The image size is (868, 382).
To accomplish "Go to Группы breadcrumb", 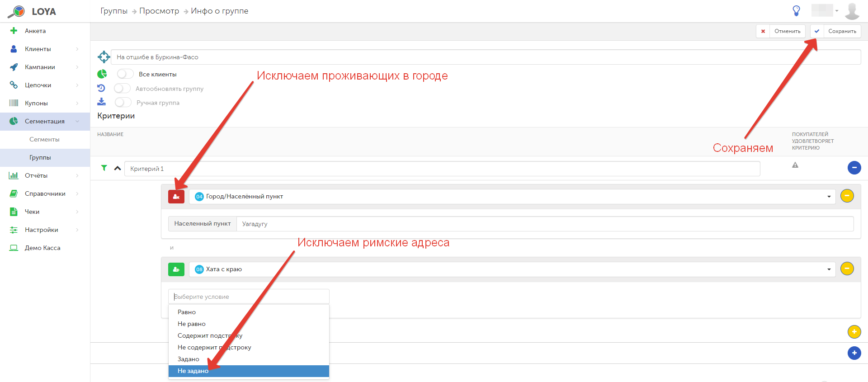I will [x=114, y=11].
